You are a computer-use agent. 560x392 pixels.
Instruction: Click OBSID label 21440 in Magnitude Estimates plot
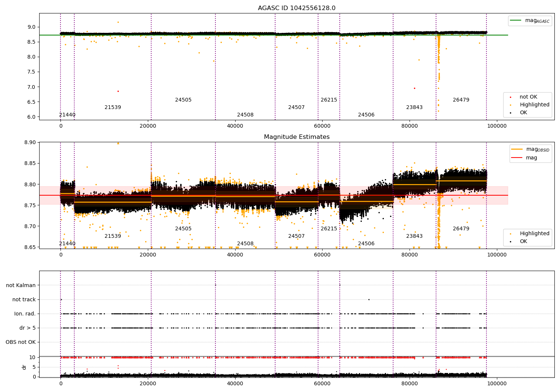67,244
